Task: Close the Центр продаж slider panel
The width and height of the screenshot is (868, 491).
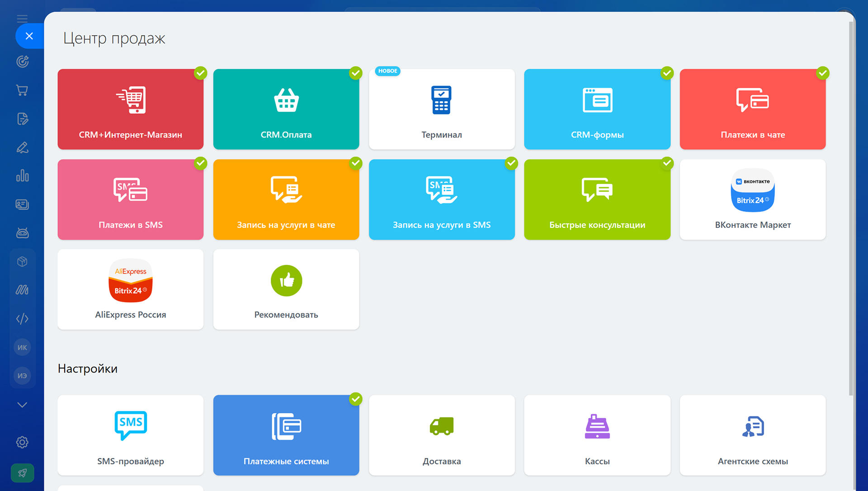Action: pyautogui.click(x=29, y=36)
